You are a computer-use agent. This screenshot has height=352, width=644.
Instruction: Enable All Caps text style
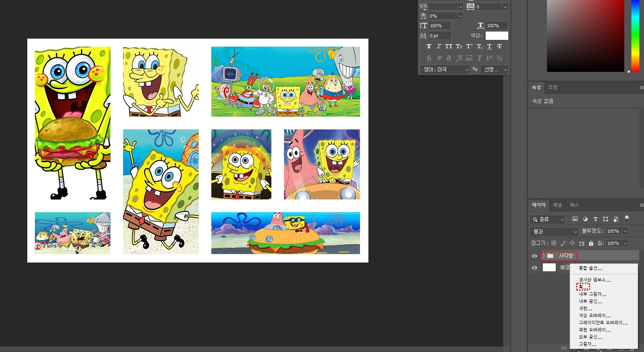[x=449, y=46]
